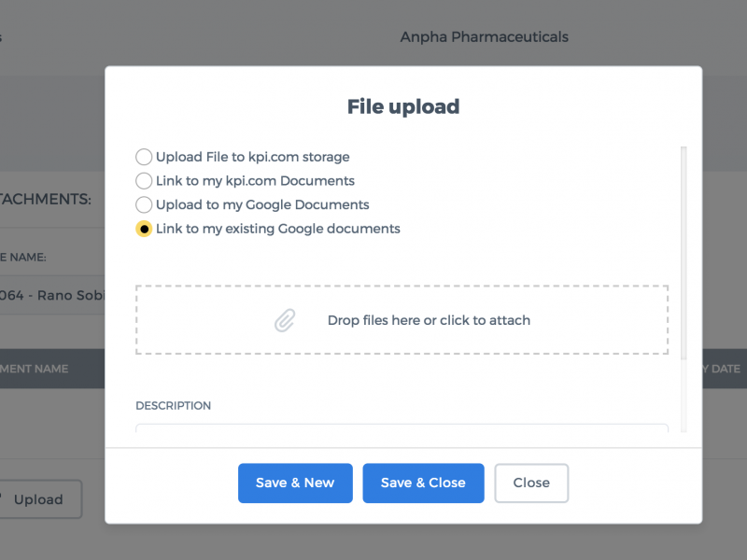The width and height of the screenshot is (747, 560).
Task: Select Upload to my Google Documents option
Action: click(x=144, y=204)
